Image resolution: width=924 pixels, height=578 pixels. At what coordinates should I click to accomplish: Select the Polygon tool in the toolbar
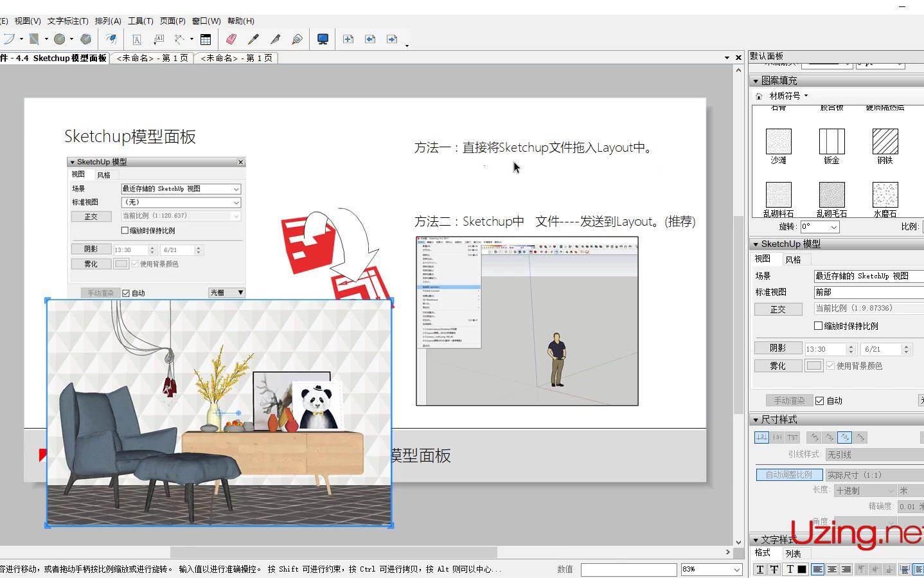click(85, 39)
